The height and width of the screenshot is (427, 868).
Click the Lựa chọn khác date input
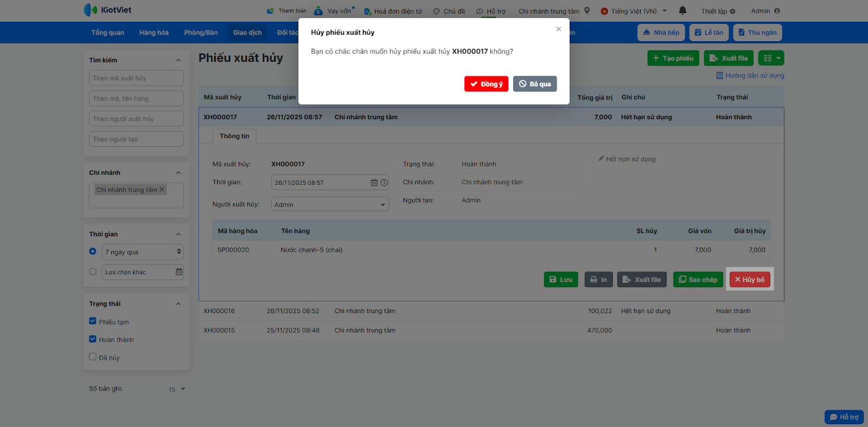pyautogui.click(x=143, y=272)
